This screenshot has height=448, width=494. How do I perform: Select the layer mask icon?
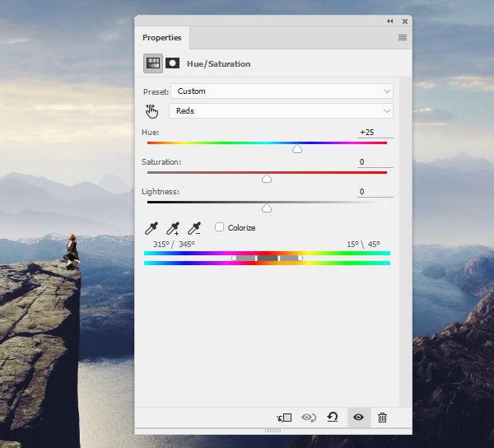tap(172, 63)
